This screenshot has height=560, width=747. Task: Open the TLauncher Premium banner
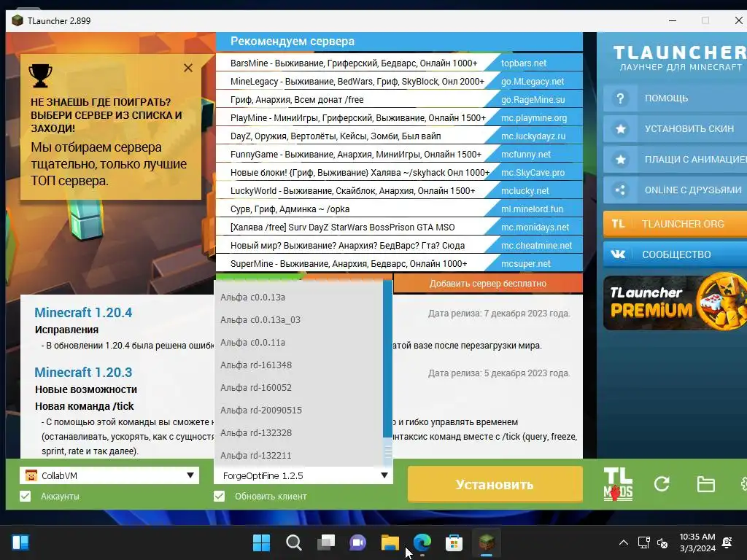point(675,302)
